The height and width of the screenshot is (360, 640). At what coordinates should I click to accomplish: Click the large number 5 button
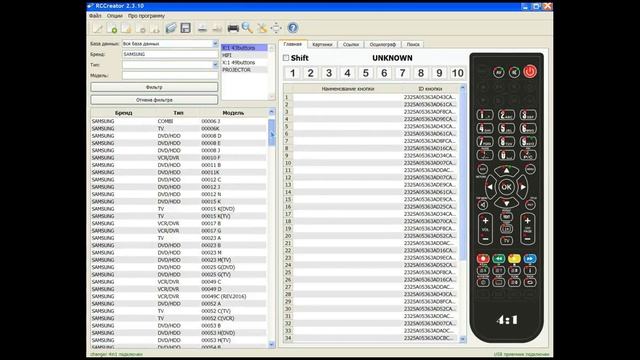tap(366, 73)
